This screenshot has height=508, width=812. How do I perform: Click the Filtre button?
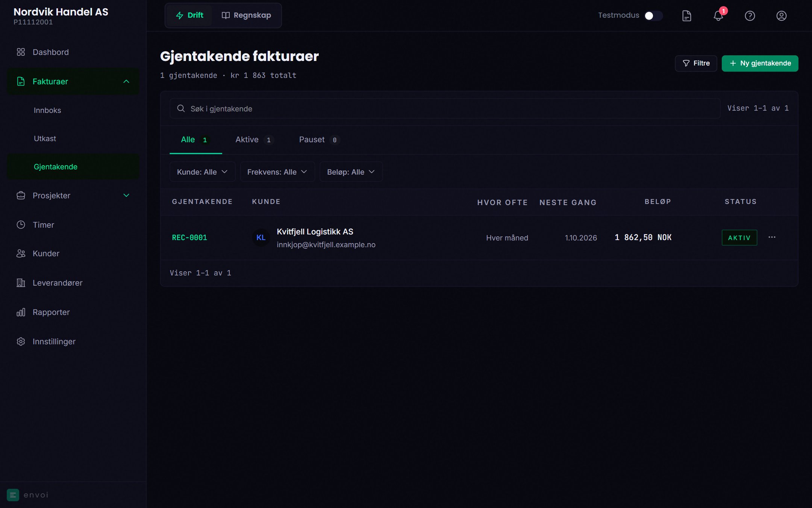click(x=696, y=63)
